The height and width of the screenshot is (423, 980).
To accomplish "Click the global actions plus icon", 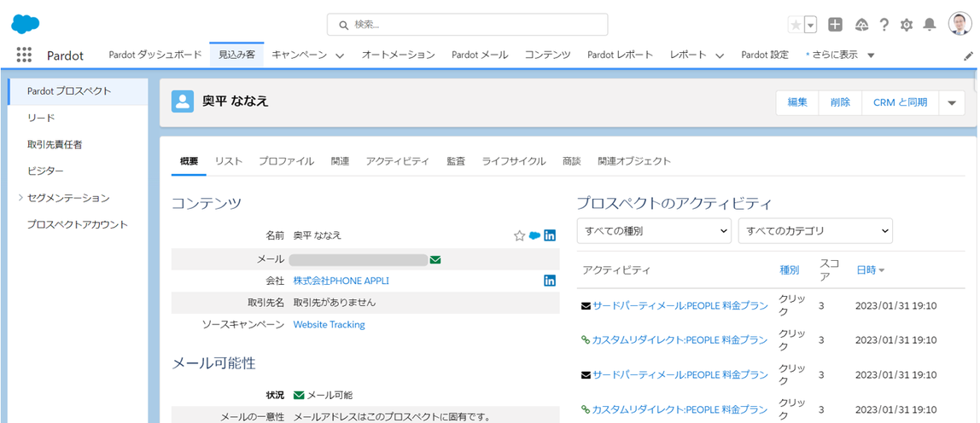I will [x=836, y=25].
